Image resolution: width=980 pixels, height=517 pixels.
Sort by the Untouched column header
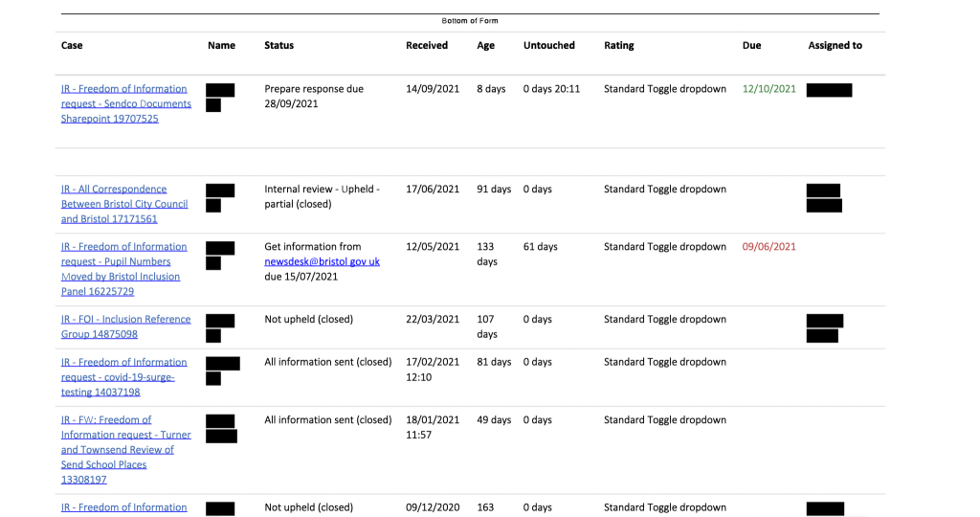point(548,46)
